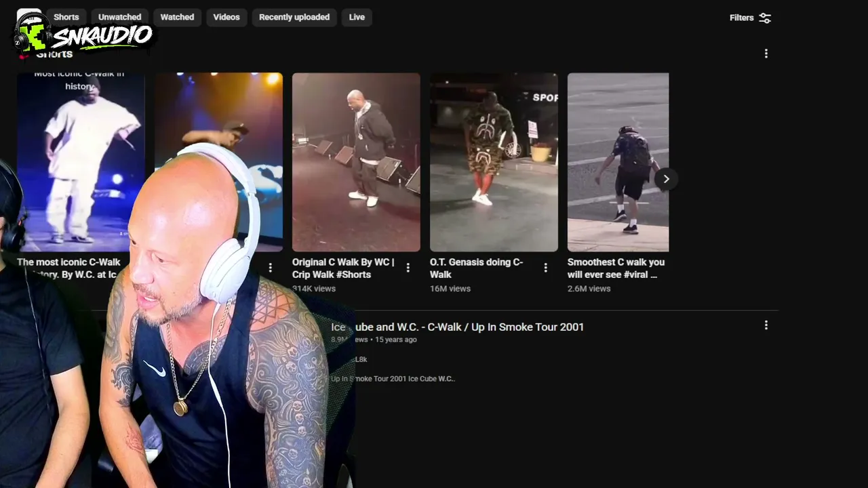Image resolution: width=868 pixels, height=488 pixels.
Task: Select the Videos filter chip
Action: (226, 17)
